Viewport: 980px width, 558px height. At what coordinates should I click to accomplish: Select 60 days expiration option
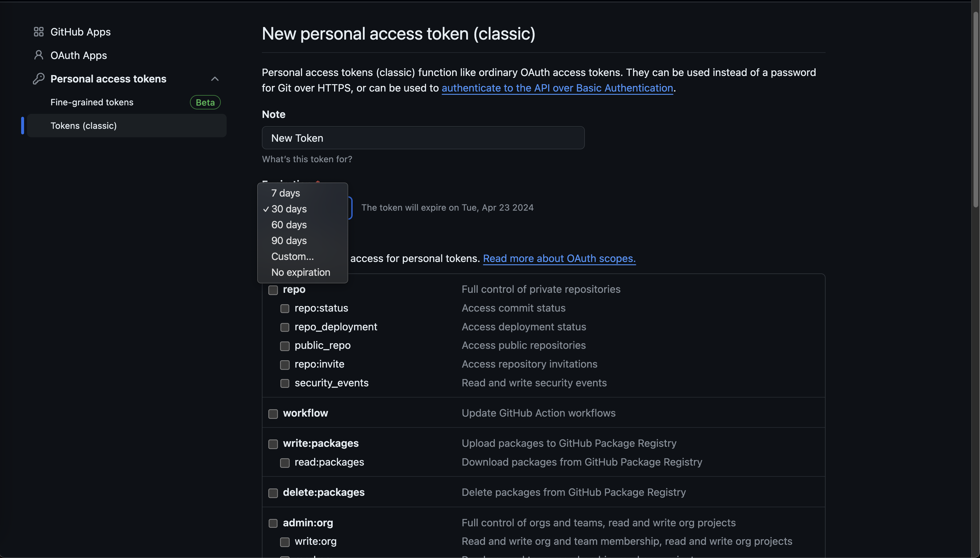[289, 225]
